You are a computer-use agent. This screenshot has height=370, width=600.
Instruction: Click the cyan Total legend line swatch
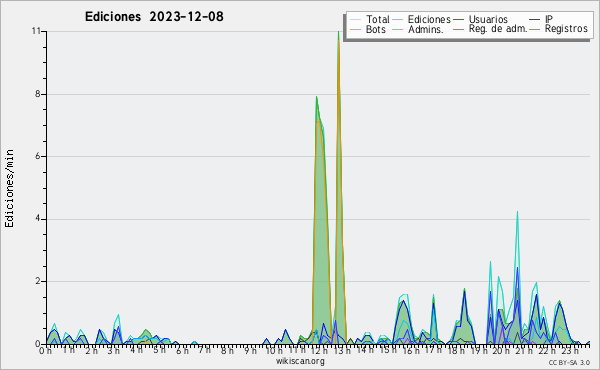coord(355,20)
